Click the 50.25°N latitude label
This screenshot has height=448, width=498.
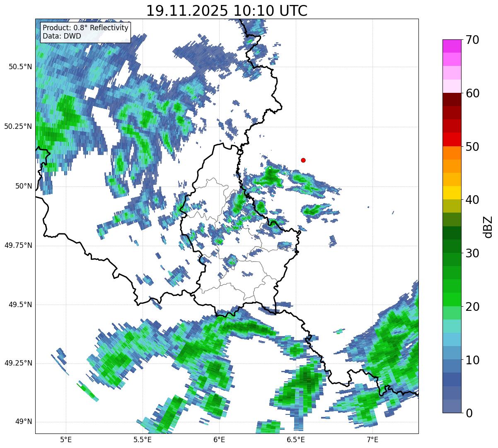[x=18, y=126]
